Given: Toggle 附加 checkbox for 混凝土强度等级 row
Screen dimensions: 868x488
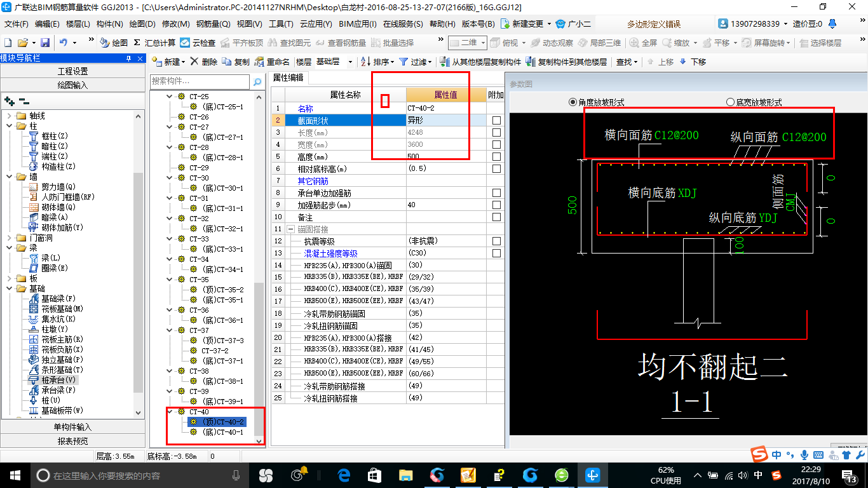Looking at the screenshot, I should point(496,253).
